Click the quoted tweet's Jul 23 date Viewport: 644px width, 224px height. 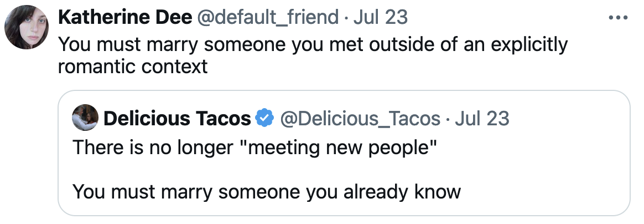coord(482,118)
